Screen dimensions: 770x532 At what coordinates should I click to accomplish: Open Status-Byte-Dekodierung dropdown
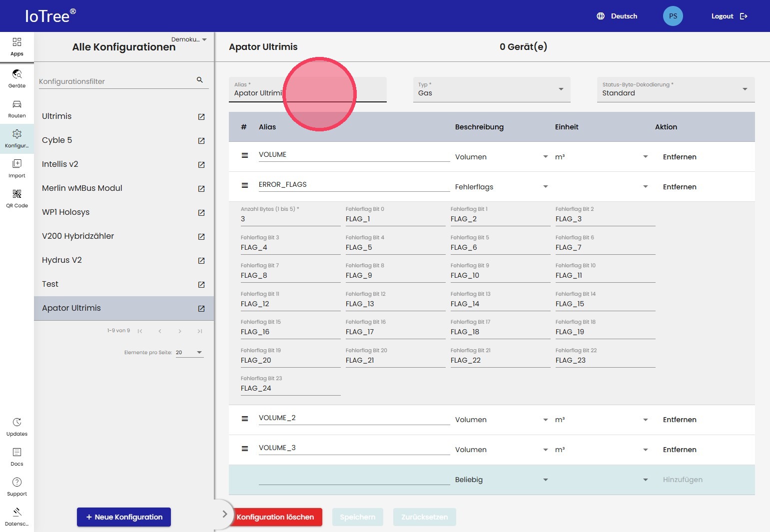pos(745,89)
